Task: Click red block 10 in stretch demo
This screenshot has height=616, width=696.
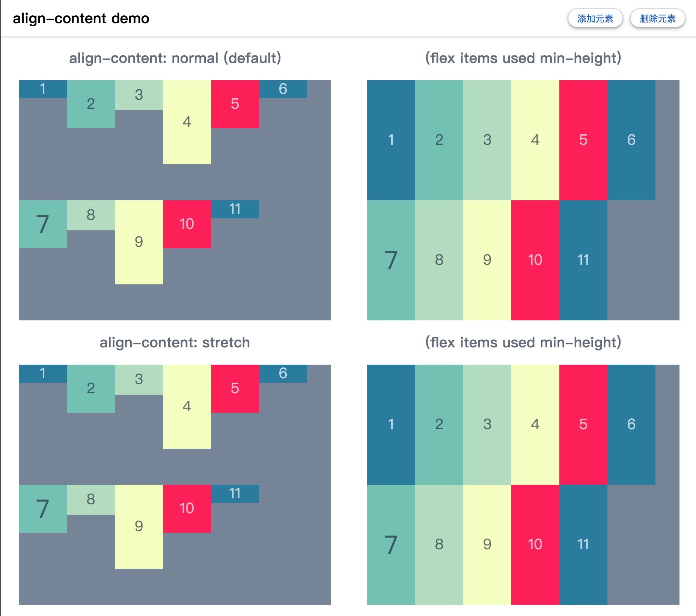Action: click(187, 508)
